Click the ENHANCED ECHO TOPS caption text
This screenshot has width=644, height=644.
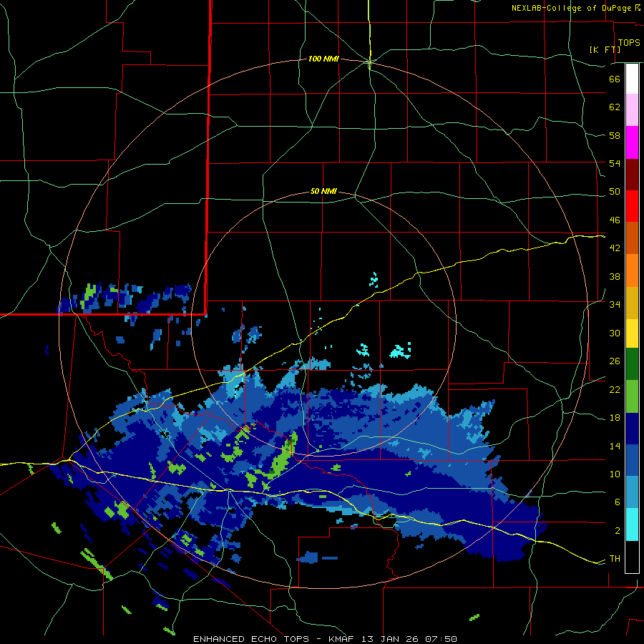coord(250,639)
